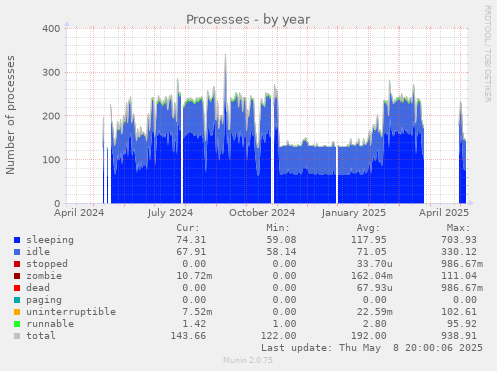Click the 'Max:' column header
This screenshot has height=371, width=497.
pyautogui.click(x=458, y=228)
